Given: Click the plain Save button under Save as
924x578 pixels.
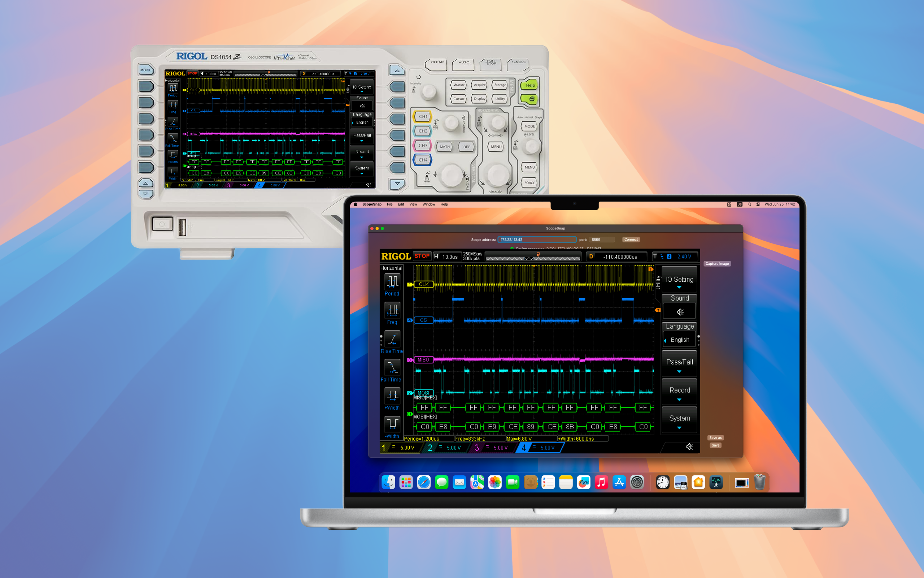Looking at the screenshot, I should pos(715,445).
